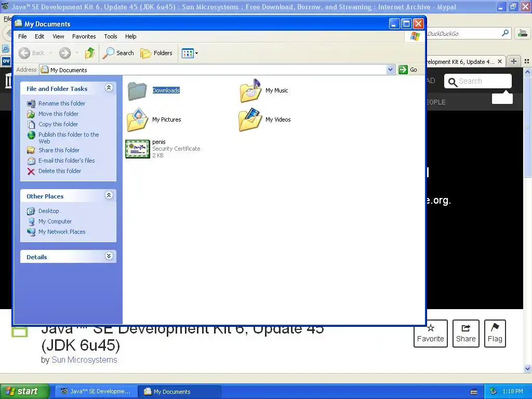This screenshot has height=399, width=532.
Task: Click the Back navigation button
Action: point(31,53)
